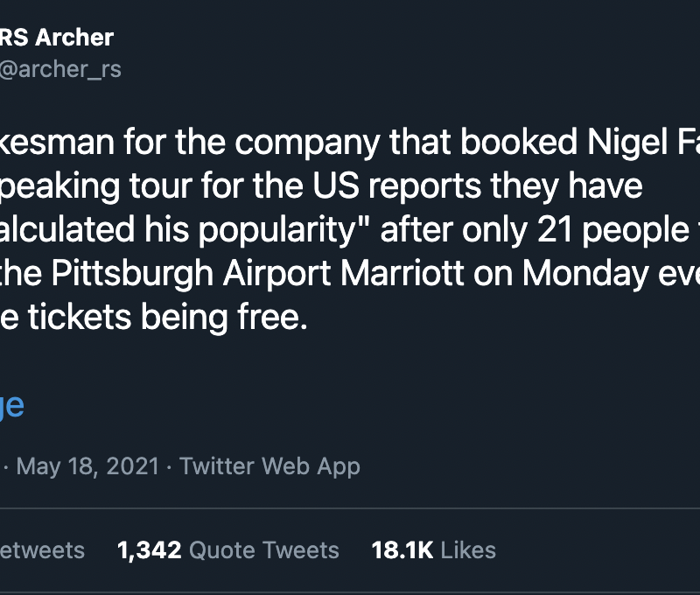
Task: View the Retweets list
Action: pyautogui.click(x=42, y=549)
